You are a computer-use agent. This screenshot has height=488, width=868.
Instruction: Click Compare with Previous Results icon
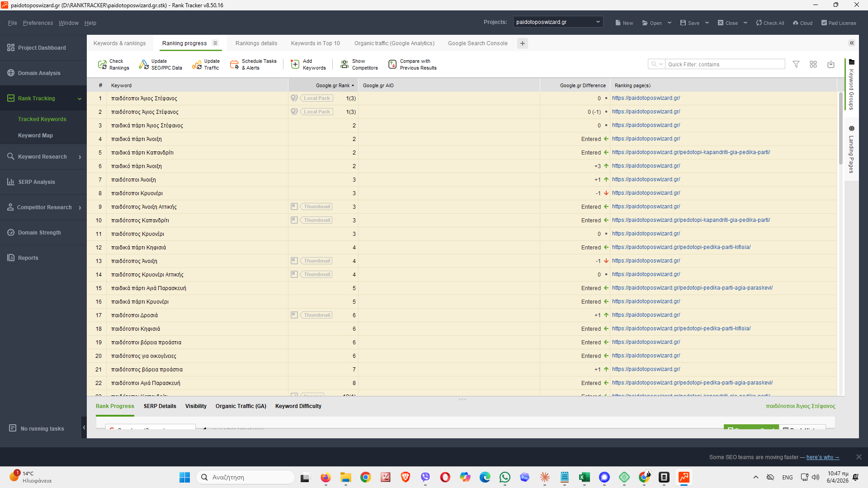click(x=392, y=65)
